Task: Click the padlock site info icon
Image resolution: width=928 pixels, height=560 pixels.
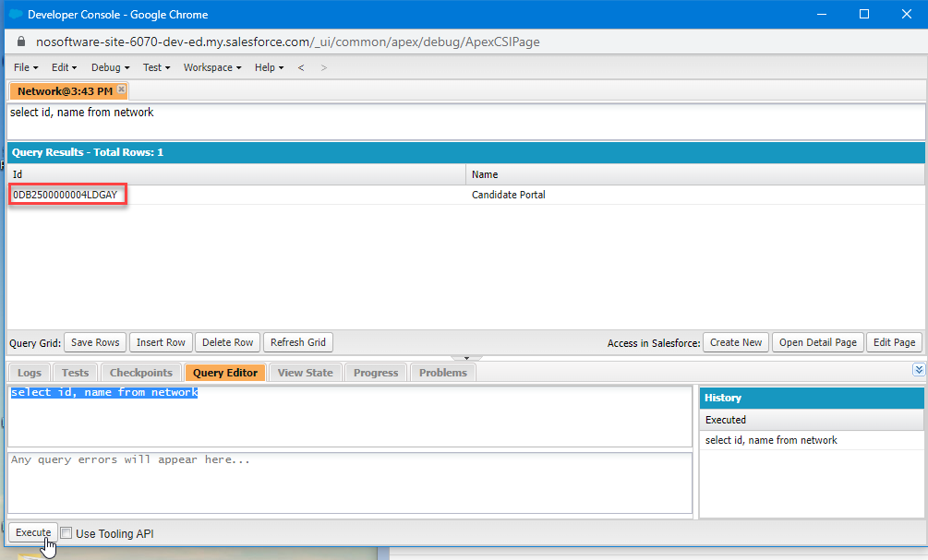Action: coord(21,42)
